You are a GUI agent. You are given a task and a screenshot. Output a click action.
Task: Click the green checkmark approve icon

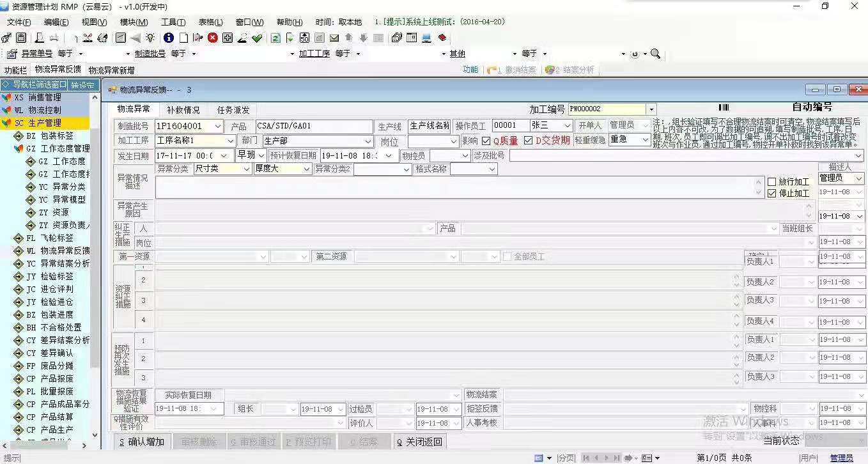pyautogui.click(x=256, y=38)
